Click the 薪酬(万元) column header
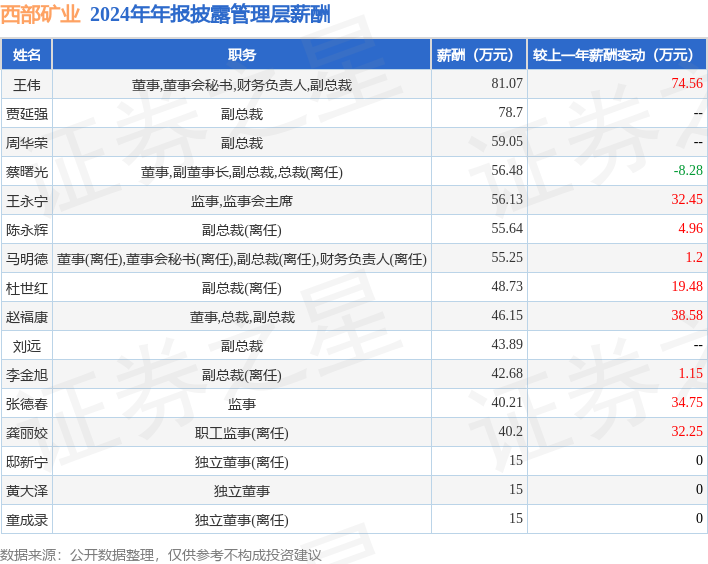This screenshot has height=564, width=708. coord(479,55)
